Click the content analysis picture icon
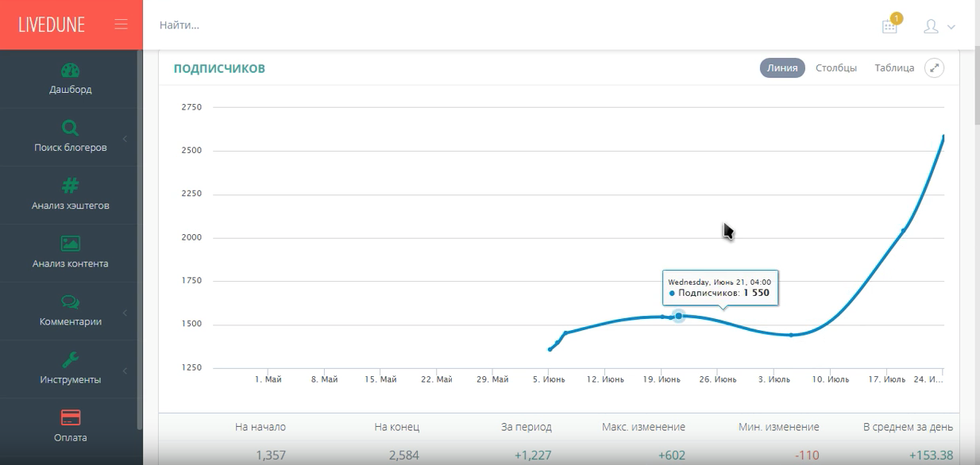Viewport: 980px width, 465px height. [x=71, y=244]
